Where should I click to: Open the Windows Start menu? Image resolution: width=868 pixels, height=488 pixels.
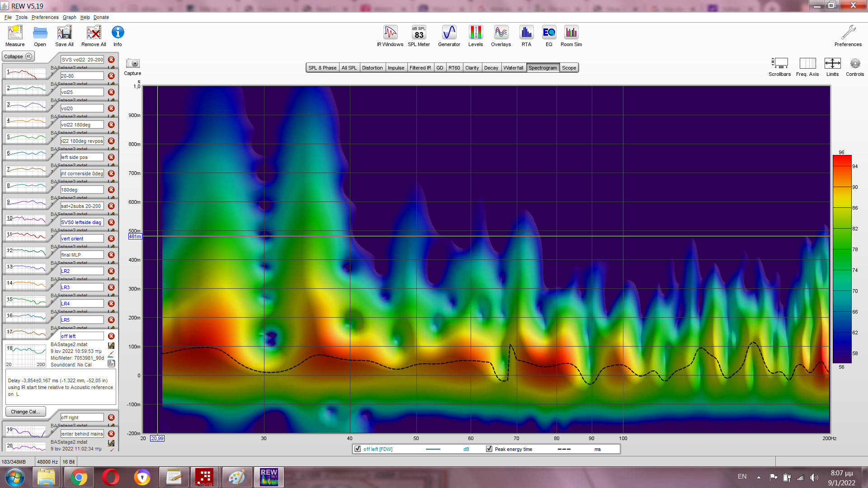14,477
